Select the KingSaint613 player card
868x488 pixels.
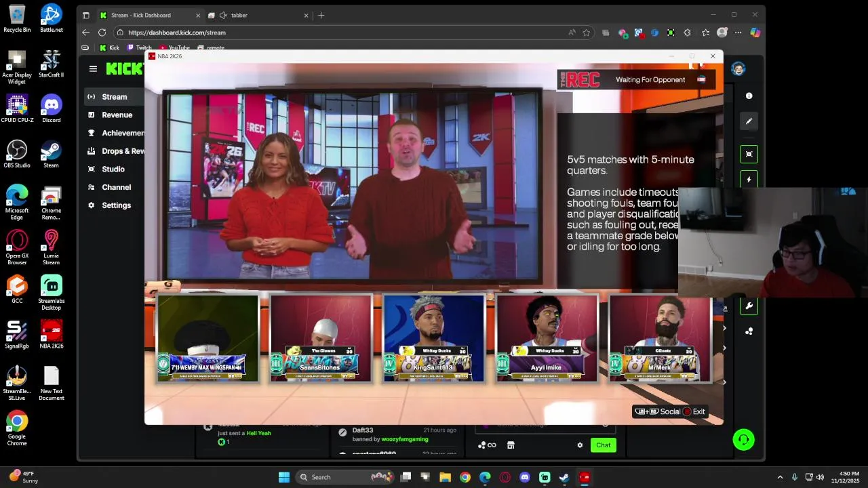pyautogui.click(x=433, y=338)
